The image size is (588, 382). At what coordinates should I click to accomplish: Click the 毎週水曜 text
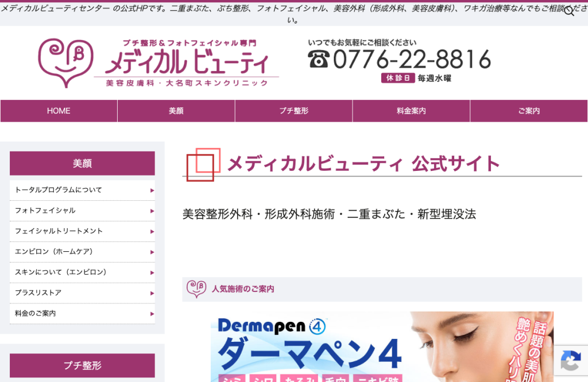coord(434,78)
